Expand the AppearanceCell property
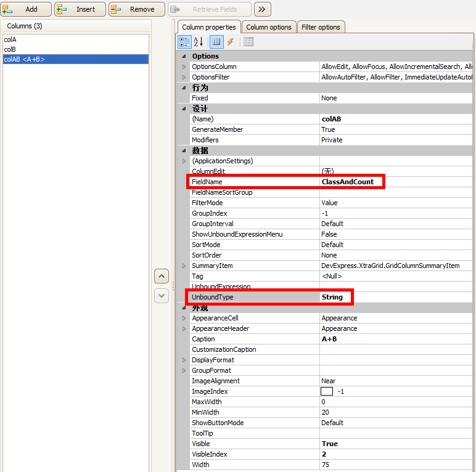476x472 pixels. point(184,318)
